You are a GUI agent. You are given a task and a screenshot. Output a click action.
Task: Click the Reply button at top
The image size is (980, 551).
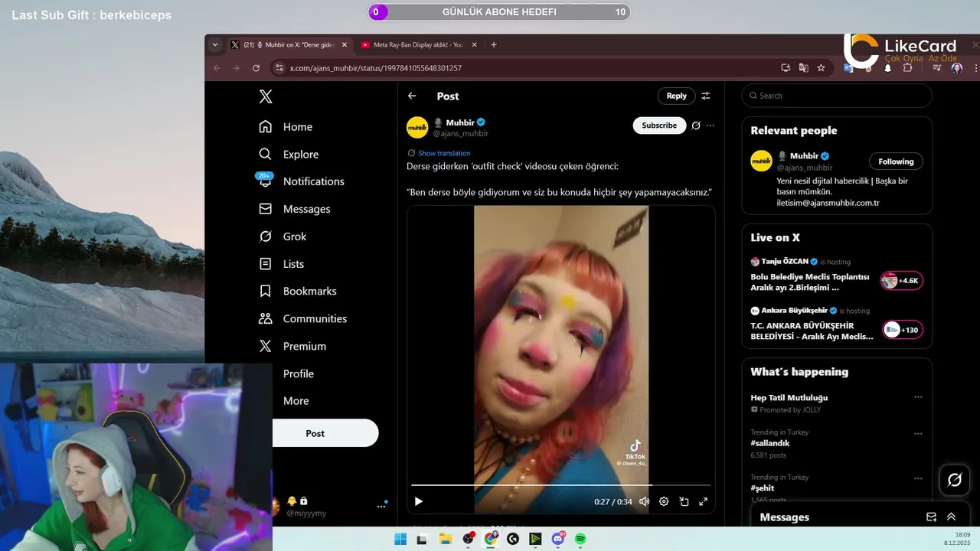tap(676, 96)
